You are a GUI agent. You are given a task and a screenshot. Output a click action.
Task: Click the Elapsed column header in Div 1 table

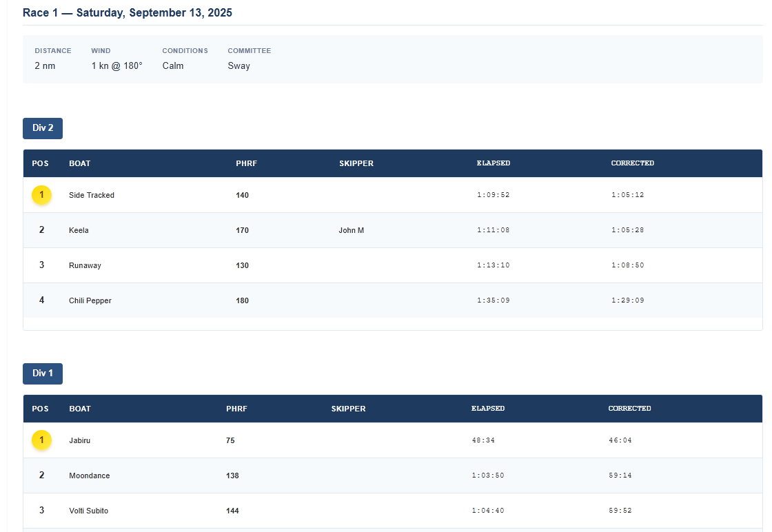click(488, 409)
